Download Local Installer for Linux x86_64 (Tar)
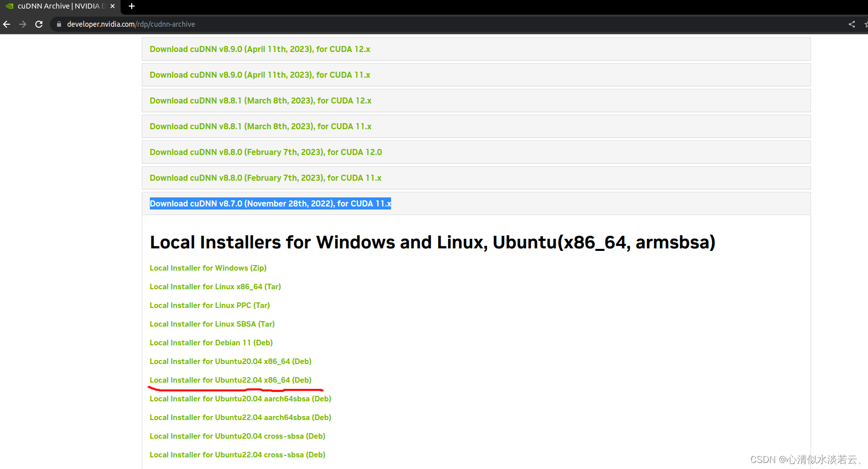The image size is (868, 469). 215,287
